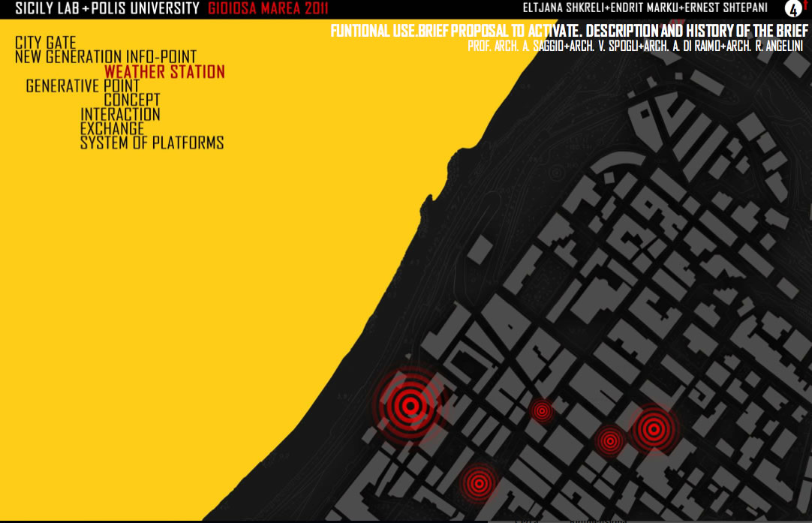Click the yellow sea area of the map
Screen dimensions: 812x523
tap(188, 300)
